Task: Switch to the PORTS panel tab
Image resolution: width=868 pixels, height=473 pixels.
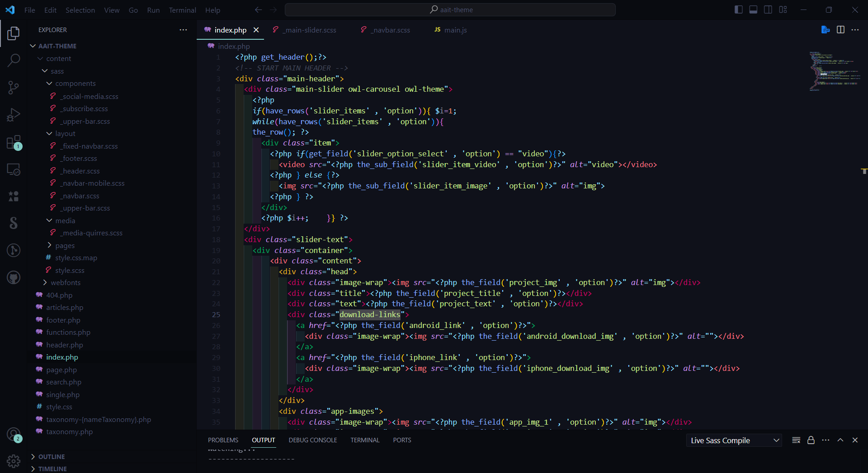Action: [402, 440]
